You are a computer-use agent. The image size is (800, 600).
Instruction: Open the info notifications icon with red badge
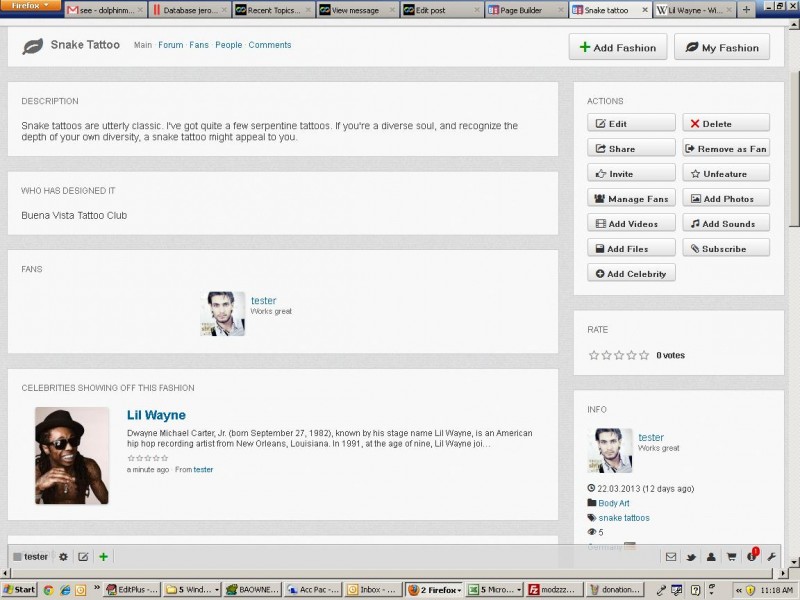(x=752, y=555)
